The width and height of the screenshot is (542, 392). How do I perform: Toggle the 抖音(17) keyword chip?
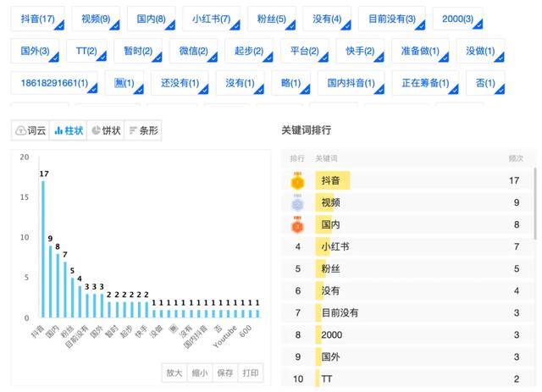(37, 19)
